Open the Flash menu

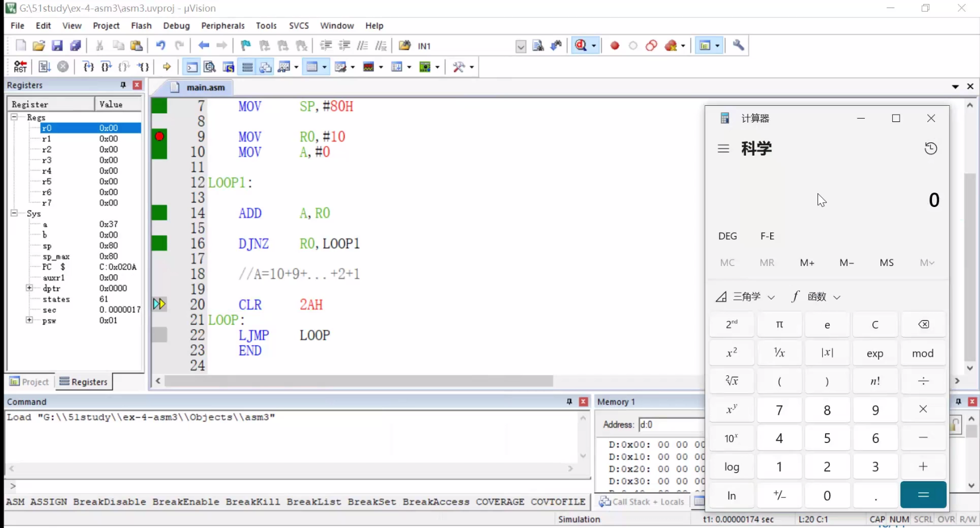click(x=141, y=25)
